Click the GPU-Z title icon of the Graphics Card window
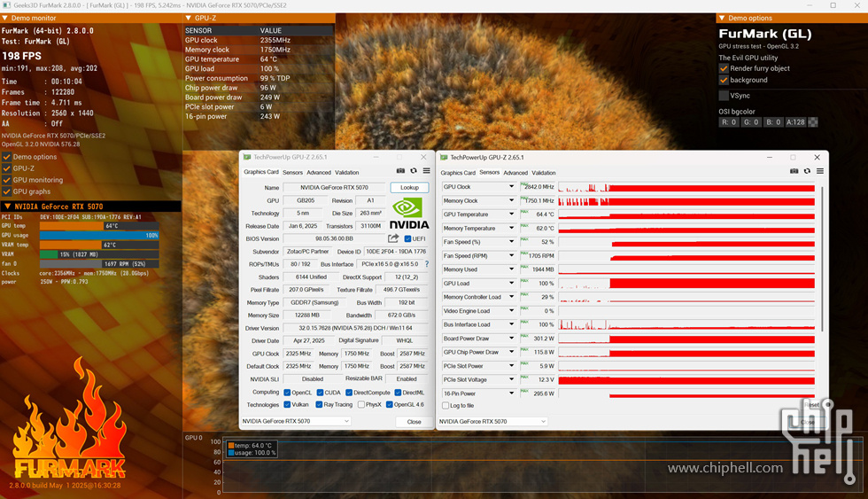Viewport: 868px width, 499px height. 247,157
